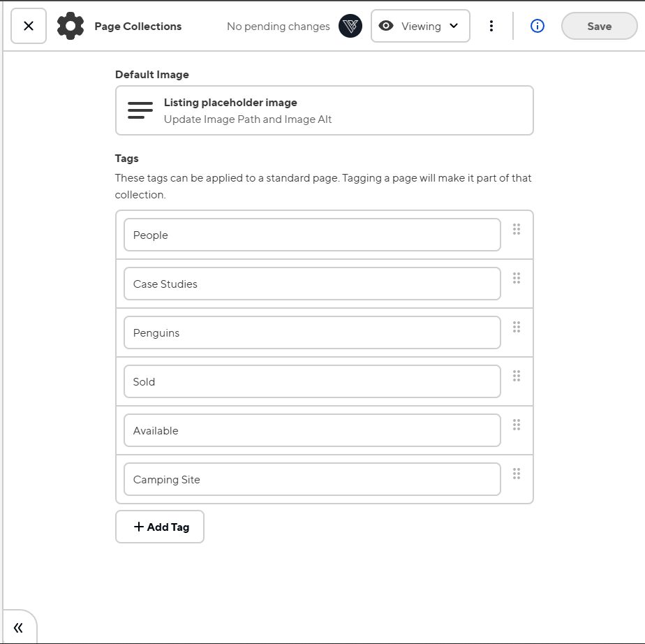Click the Sold tag drag handle
Image resolution: width=645 pixels, height=644 pixels.
[517, 376]
